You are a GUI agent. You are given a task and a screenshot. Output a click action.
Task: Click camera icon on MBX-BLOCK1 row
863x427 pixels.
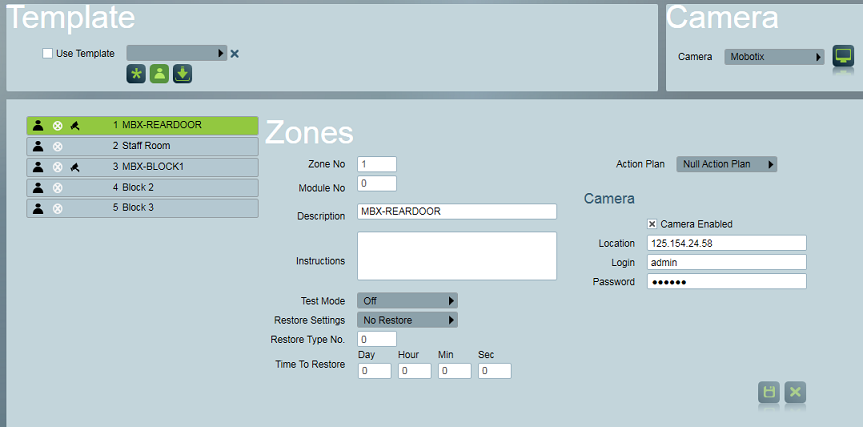coord(75,167)
